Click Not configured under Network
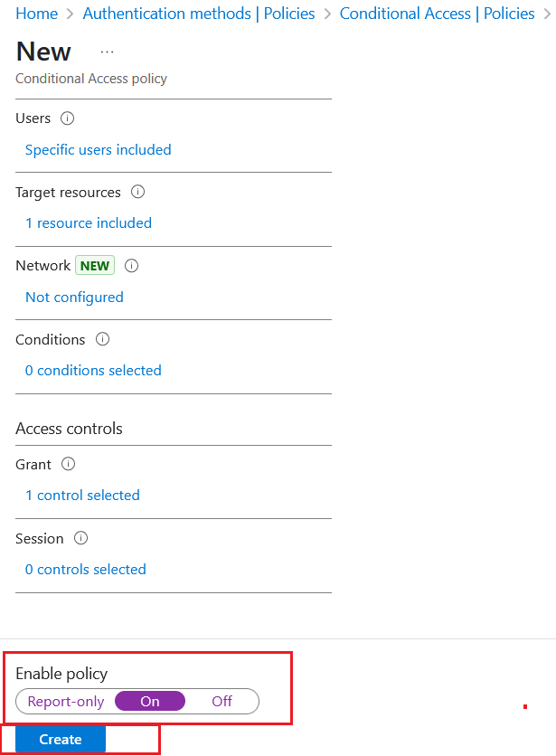Image resolution: width=556 pixels, height=756 pixels. tap(74, 298)
